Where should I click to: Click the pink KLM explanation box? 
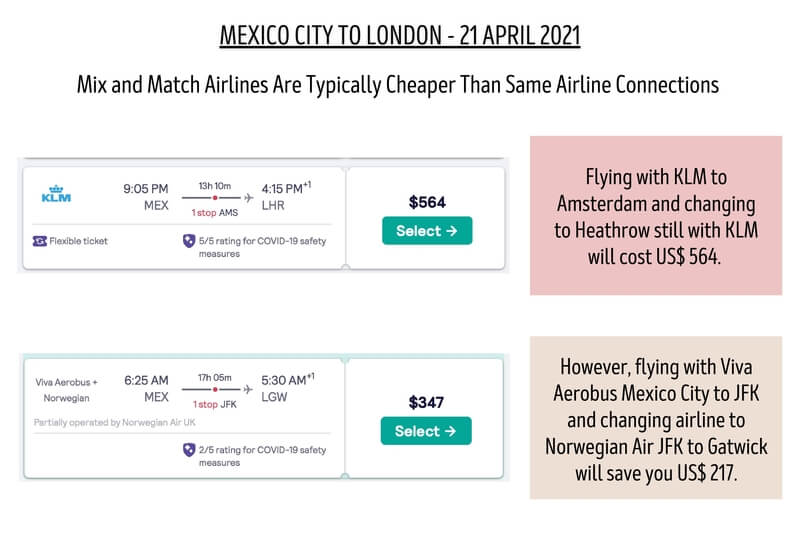(655, 215)
